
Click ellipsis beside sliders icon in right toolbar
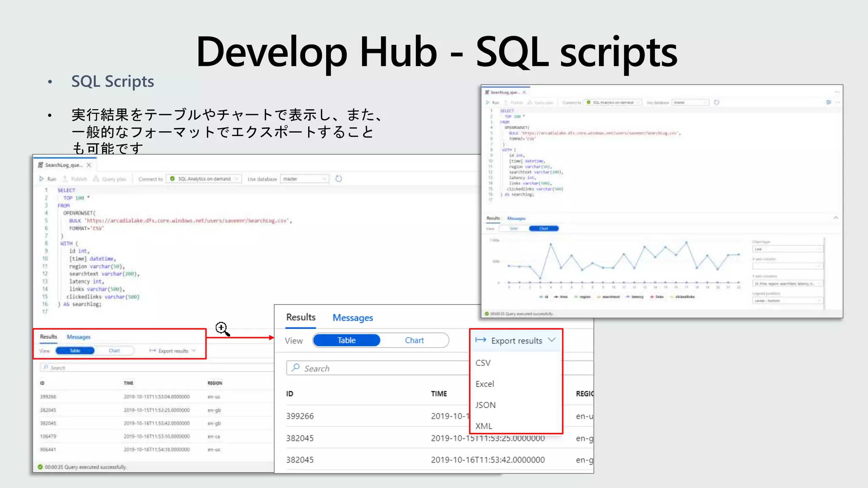coord(838,102)
